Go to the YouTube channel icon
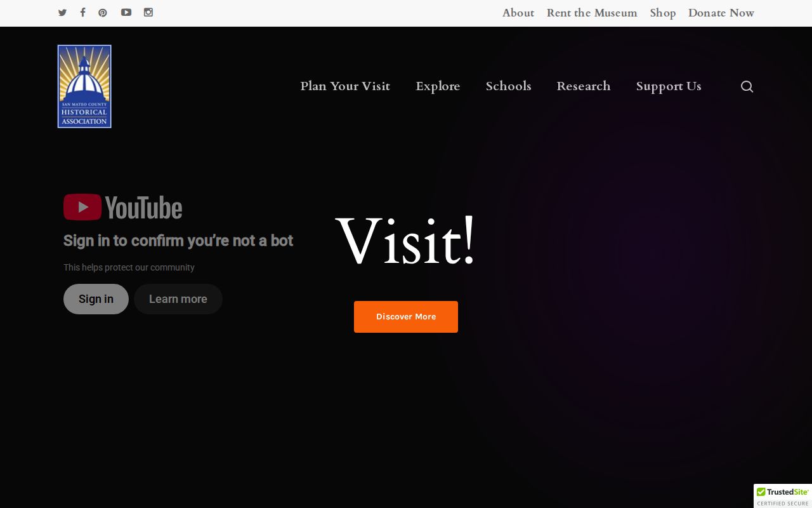 coord(126,13)
